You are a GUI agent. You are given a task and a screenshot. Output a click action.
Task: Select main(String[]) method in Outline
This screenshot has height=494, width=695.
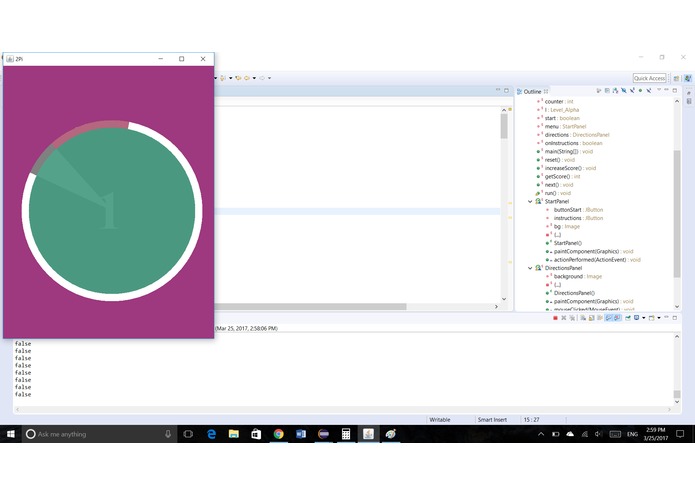point(569,152)
